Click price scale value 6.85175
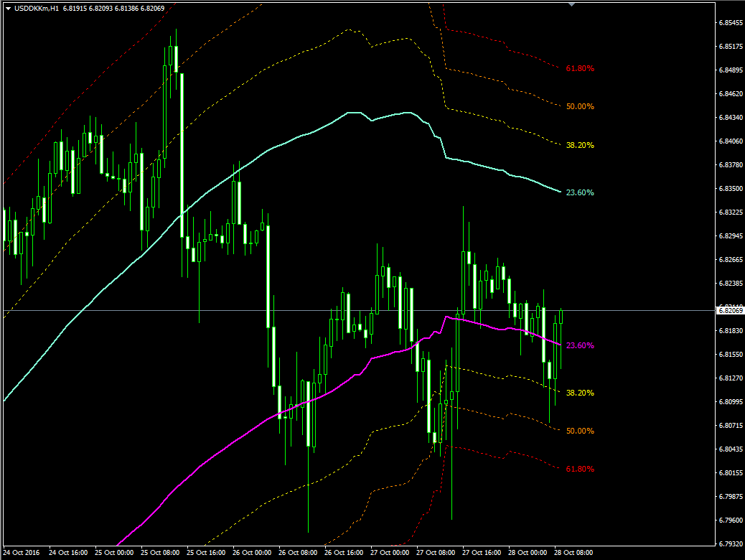Viewport: 745px width, 560px height. click(x=731, y=47)
